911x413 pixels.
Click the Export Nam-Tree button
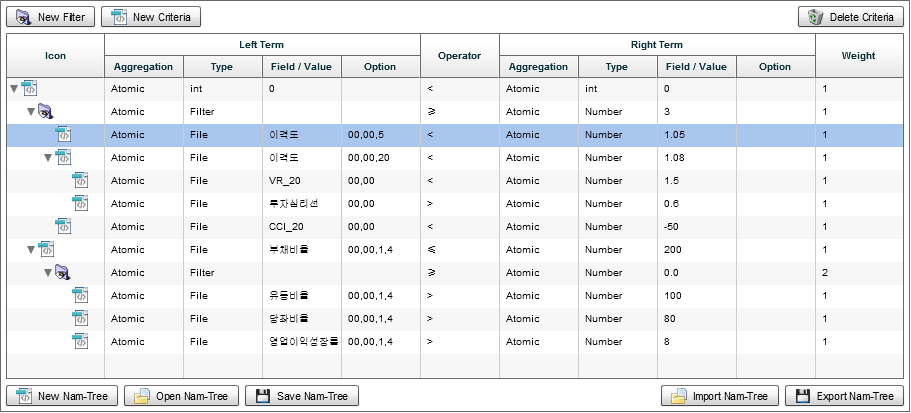pyautogui.click(x=844, y=396)
